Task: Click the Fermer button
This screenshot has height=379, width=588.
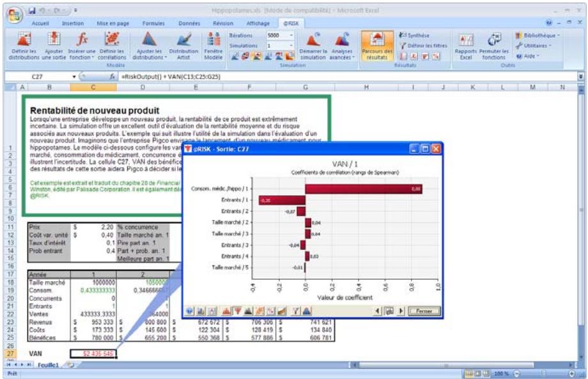Action: click(424, 310)
